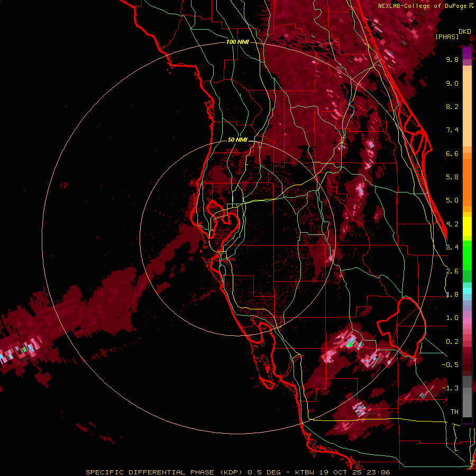
Task: Click the DKD label above the color scale
Action: 464,31
